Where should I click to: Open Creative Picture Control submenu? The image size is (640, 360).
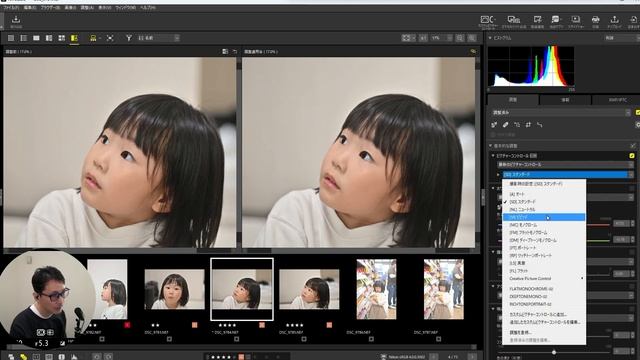tap(544, 278)
